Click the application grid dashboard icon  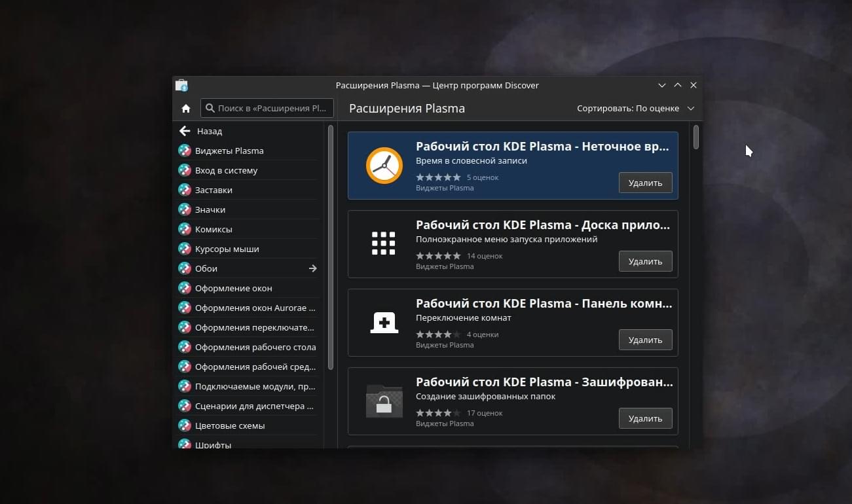(x=384, y=243)
